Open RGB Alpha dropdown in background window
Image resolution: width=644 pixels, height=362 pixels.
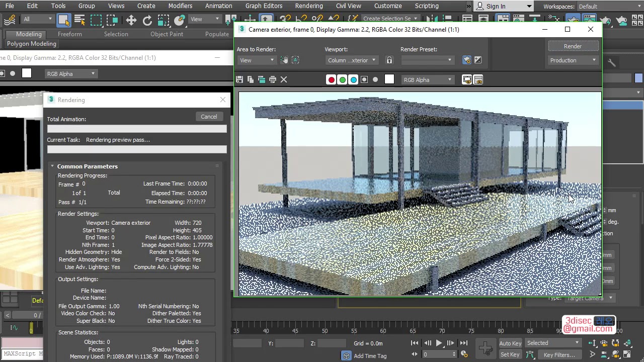tap(70, 73)
